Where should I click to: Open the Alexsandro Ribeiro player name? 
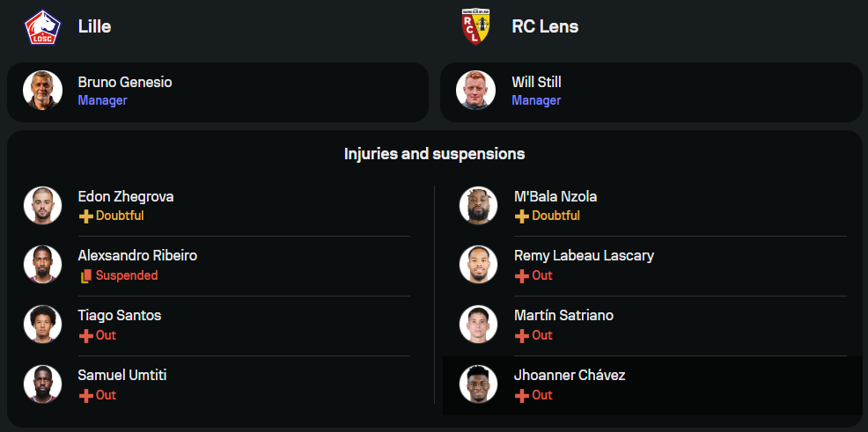click(137, 256)
